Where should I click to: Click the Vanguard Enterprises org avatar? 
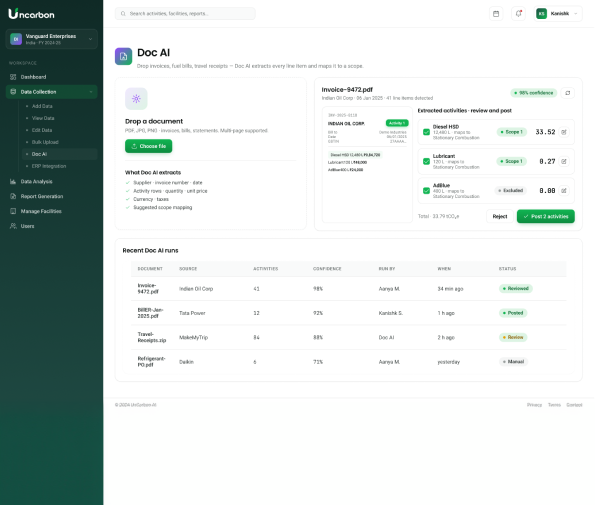[x=16, y=39]
